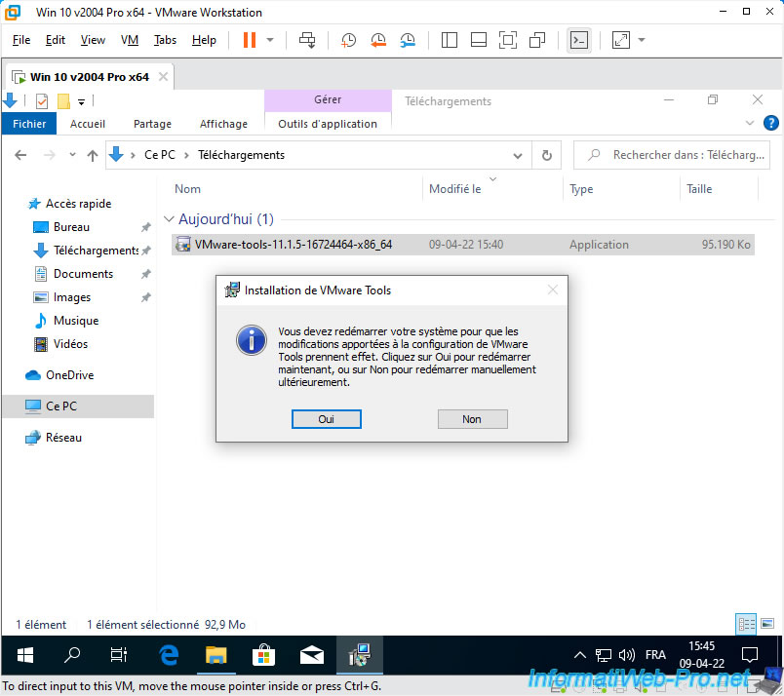The image size is (784, 696).
Task: Open stretch guest dropdown arrow
Action: pyautogui.click(x=642, y=40)
